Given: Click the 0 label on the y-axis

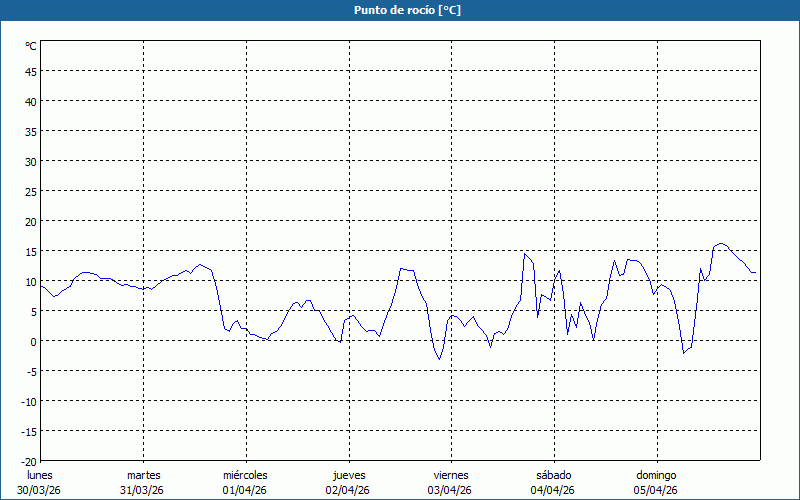Looking at the screenshot, I should 33,341.
